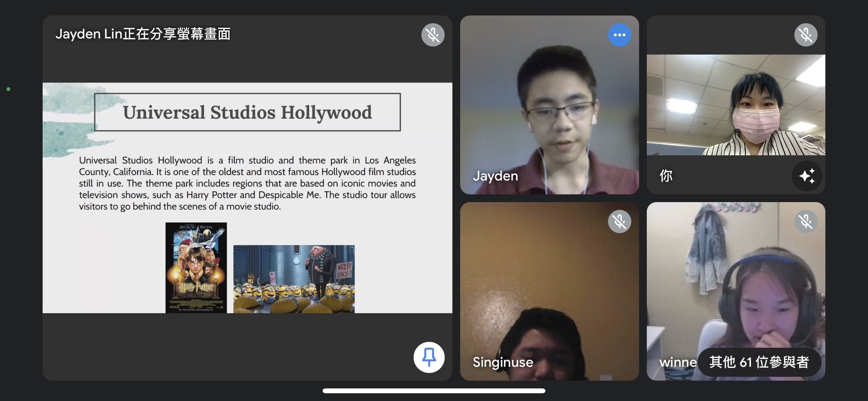Click muted mic icon on your own tile
Screen dimensions: 868x401
(x=805, y=35)
